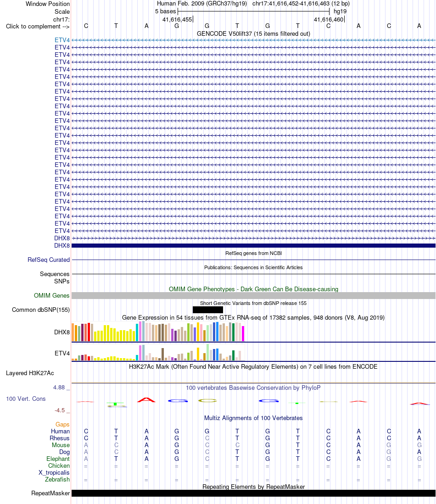This screenshot has width=436, height=504.
Task: Select the solid dark blue DHX8 exon bar
Action: tap(253, 245)
